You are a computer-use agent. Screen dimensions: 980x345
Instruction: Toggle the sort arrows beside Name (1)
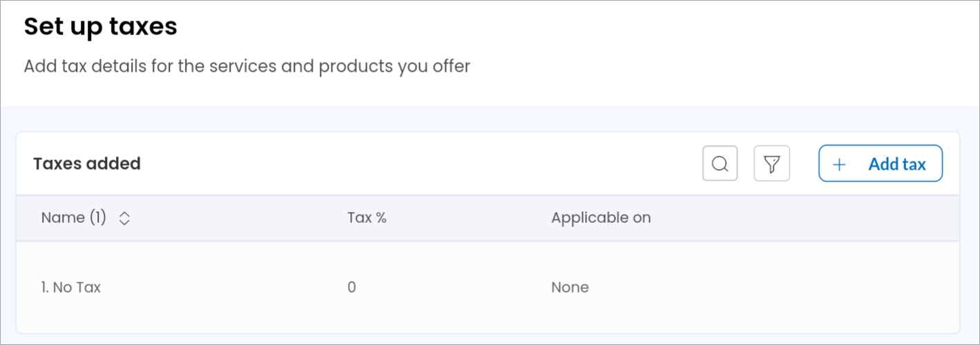pos(124,219)
